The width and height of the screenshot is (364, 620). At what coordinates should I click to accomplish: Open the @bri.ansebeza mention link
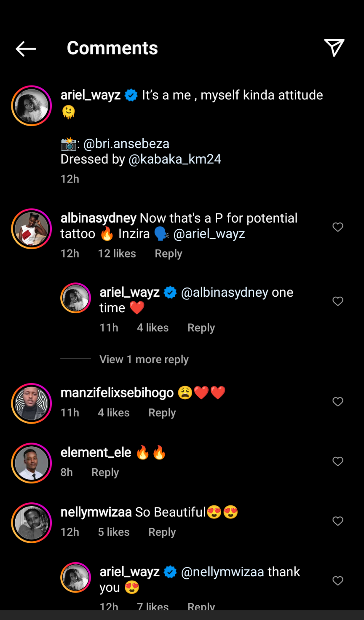pos(126,144)
